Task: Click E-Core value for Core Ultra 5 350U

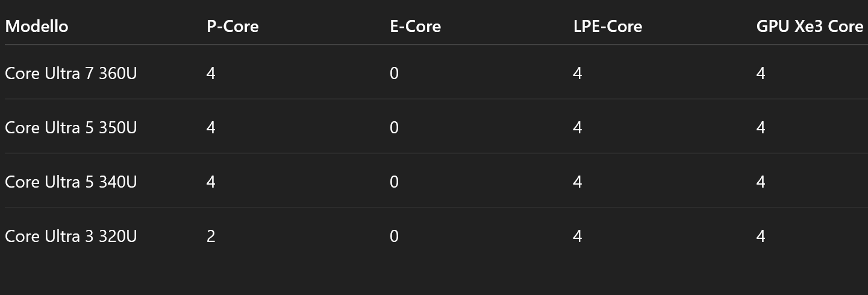Action: pos(394,128)
